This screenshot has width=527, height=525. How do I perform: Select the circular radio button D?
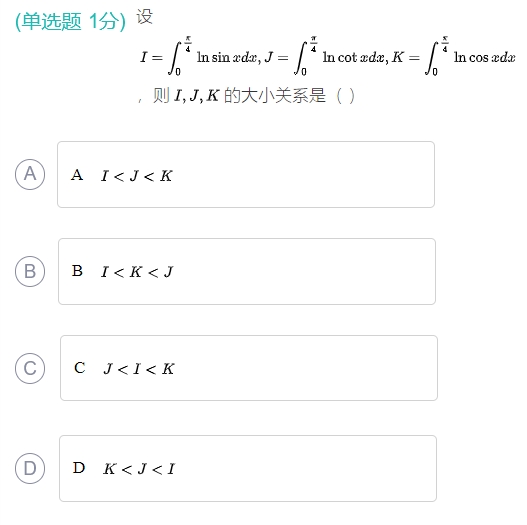click(30, 469)
